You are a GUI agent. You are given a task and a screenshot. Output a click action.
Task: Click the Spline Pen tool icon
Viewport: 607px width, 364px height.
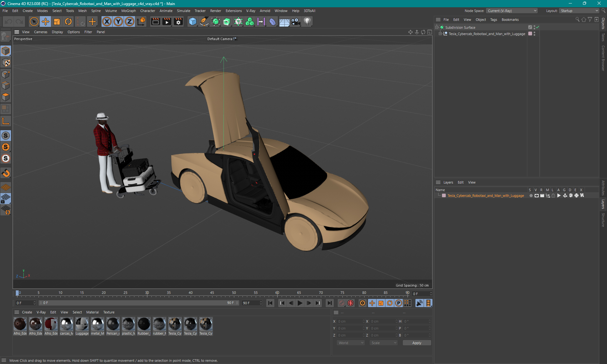(x=204, y=21)
